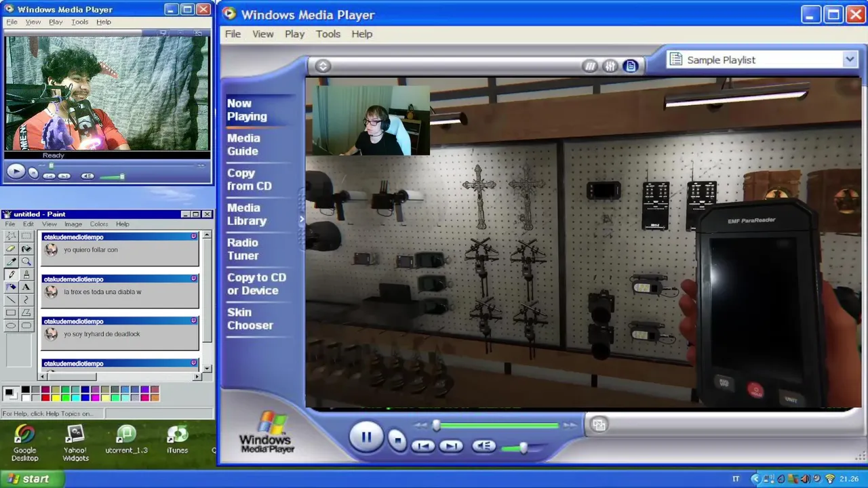Image resolution: width=868 pixels, height=488 pixels.
Task: Mute audio in the large Media Player
Action: tap(484, 446)
